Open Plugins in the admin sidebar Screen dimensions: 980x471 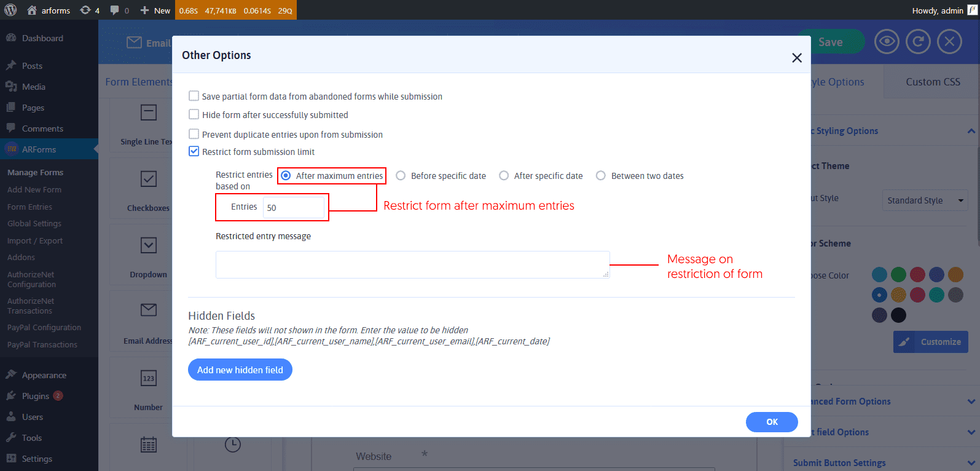click(35, 396)
